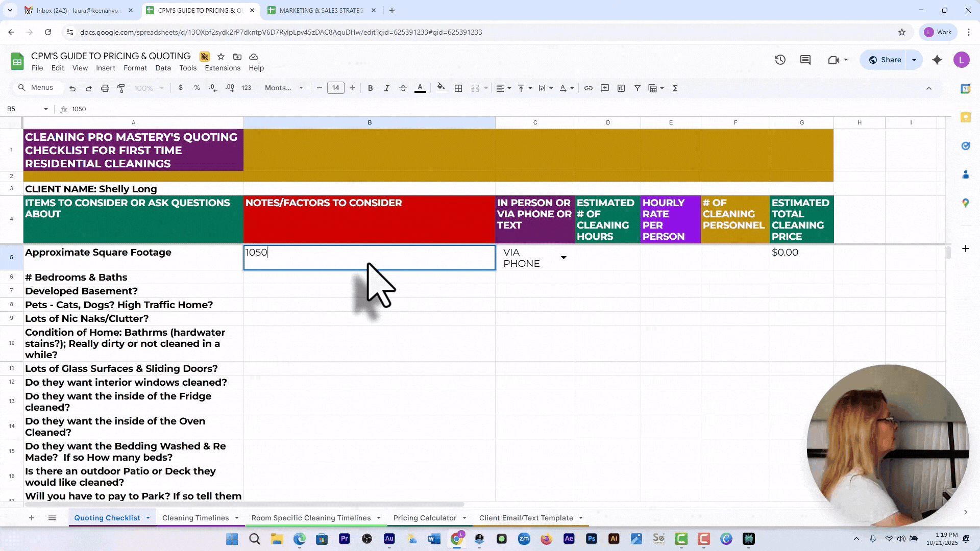Toggle italic formatting
The image size is (980, 551).
[x=386, y=88]
